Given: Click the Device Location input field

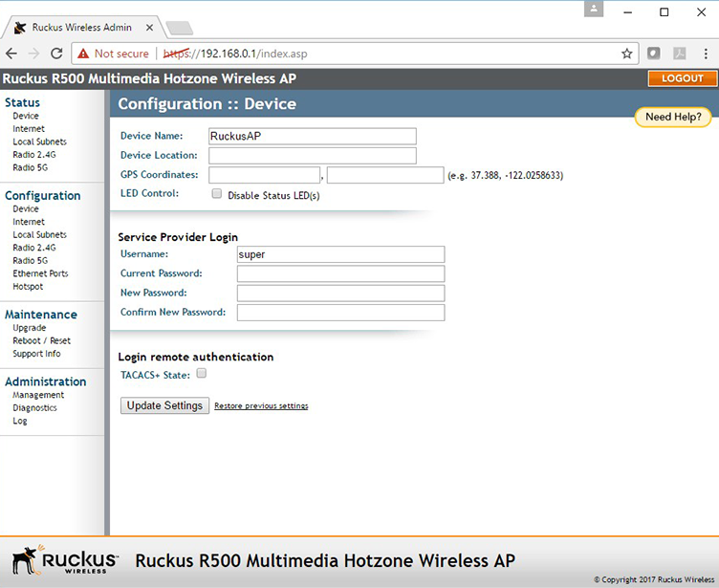Looking at the screenshot, I should [x=313, y=156].
